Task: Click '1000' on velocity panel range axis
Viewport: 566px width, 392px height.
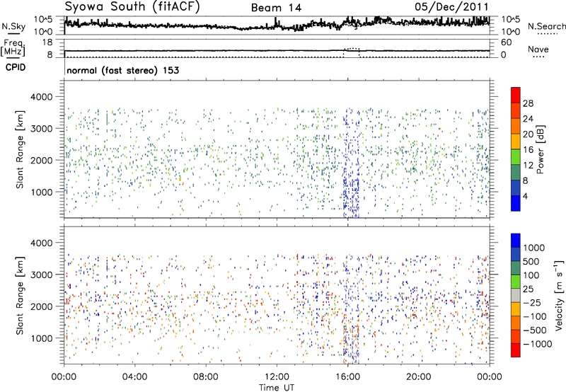Action: (42, 338)
